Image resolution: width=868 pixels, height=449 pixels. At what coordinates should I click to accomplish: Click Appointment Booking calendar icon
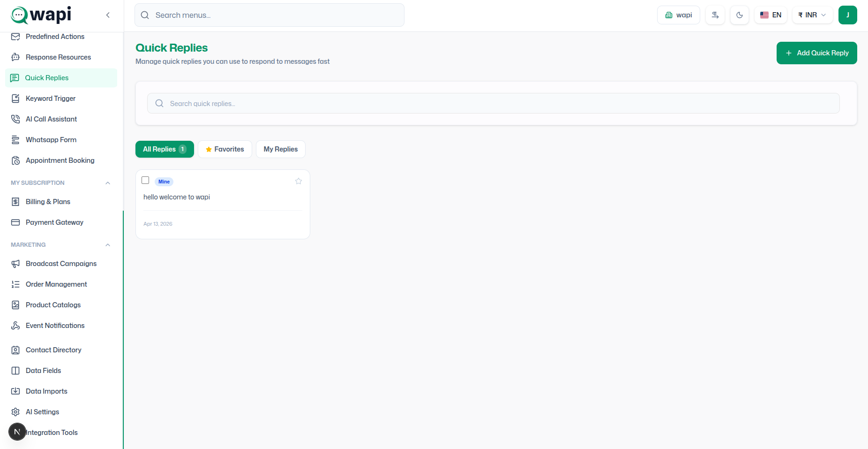[15, 160]
